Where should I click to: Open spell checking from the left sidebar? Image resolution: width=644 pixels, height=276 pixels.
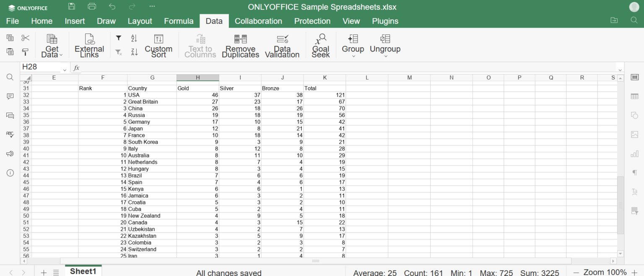(x=10, y=134)
